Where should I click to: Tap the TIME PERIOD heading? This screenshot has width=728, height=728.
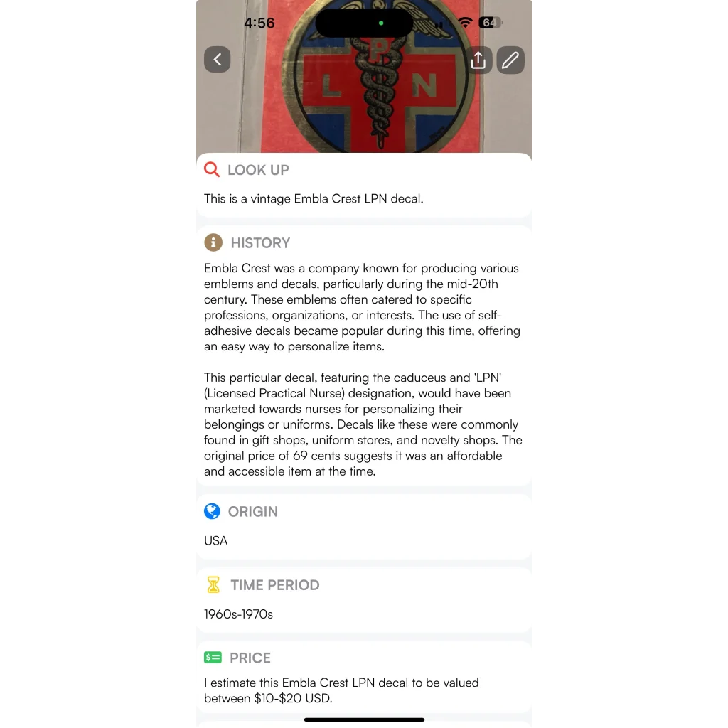click(x=275, y=585)
